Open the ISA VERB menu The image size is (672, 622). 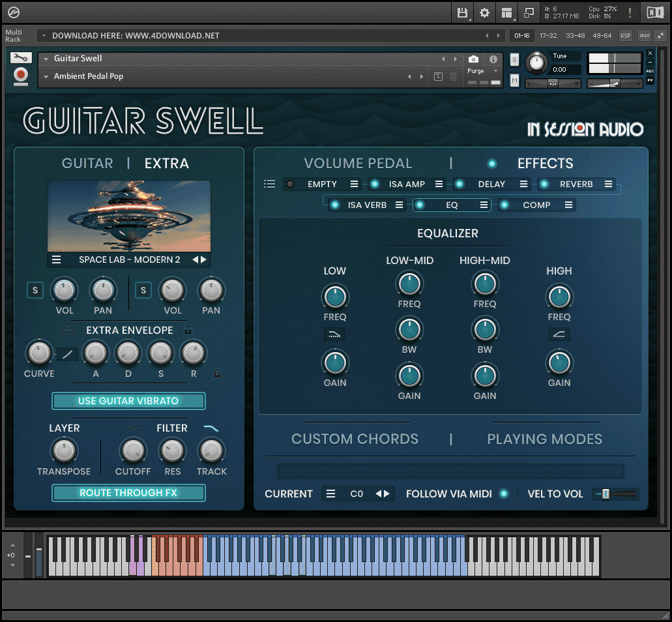tap(399, 205)
